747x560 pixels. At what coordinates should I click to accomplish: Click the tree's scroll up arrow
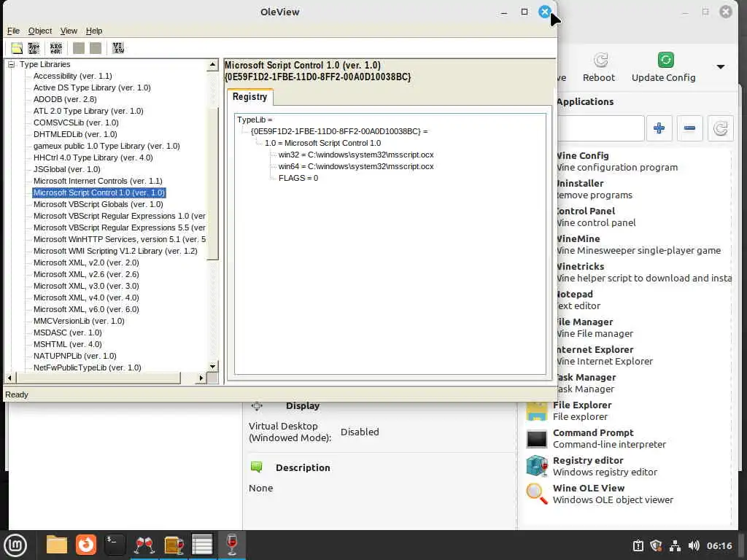[213, 65]
